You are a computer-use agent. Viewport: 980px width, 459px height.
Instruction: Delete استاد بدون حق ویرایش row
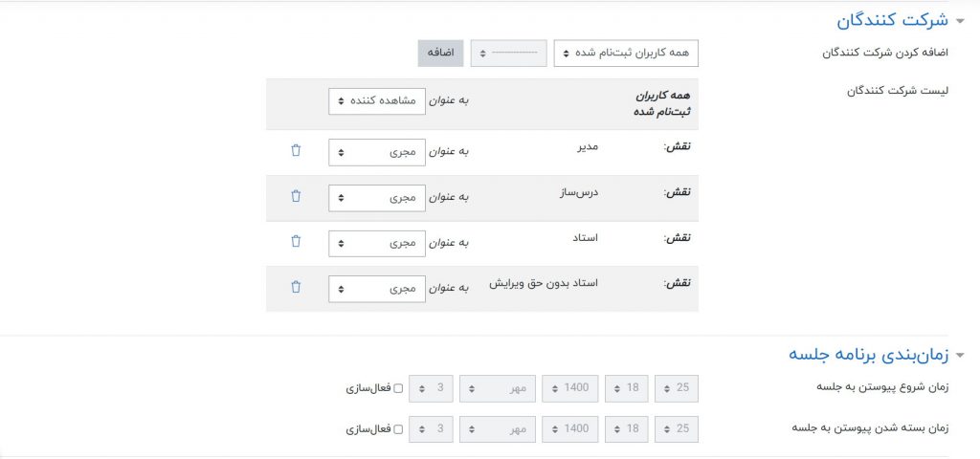pyautogui.click(x=296, y=286)
